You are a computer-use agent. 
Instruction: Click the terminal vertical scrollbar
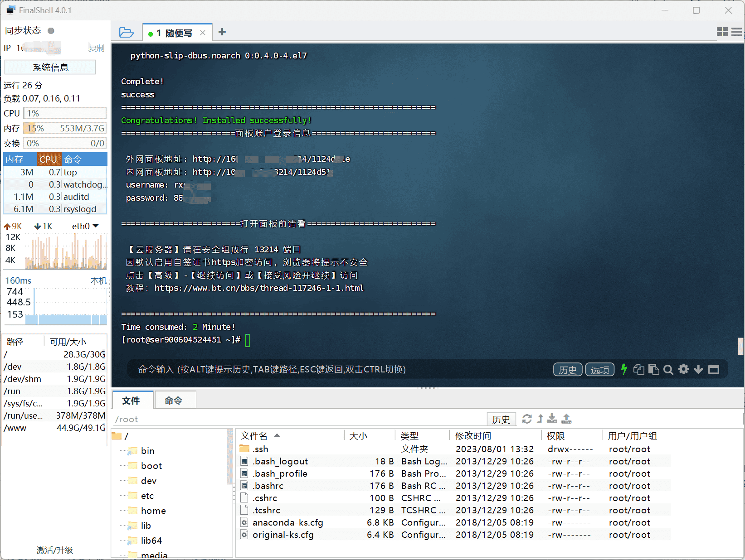point(740,346)
